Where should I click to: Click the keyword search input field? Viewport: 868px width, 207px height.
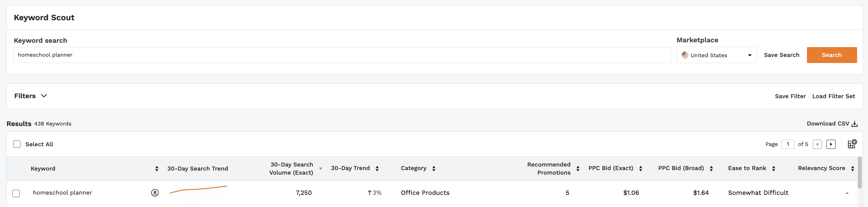click(x=342, y=55)
